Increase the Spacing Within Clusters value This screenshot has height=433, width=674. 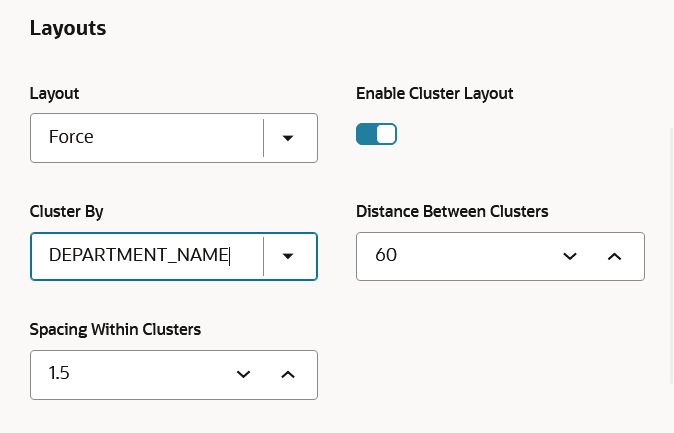tap(288, 375)
